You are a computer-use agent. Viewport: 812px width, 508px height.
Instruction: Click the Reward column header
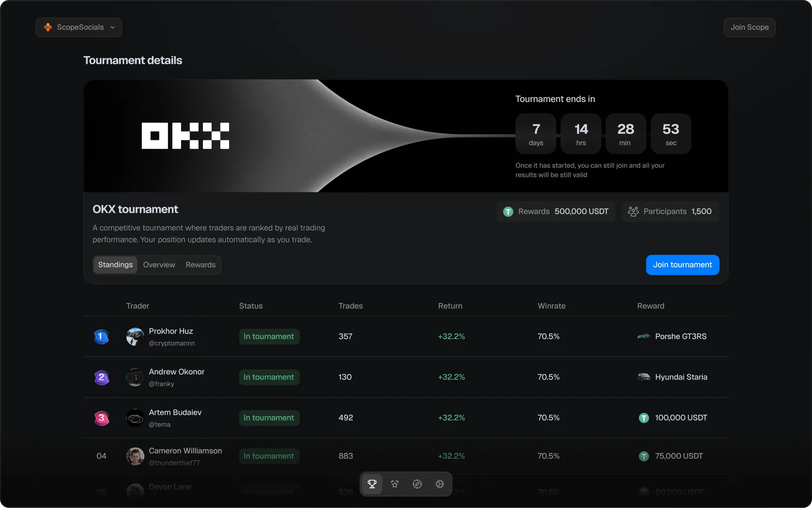[x=651, y=306]
